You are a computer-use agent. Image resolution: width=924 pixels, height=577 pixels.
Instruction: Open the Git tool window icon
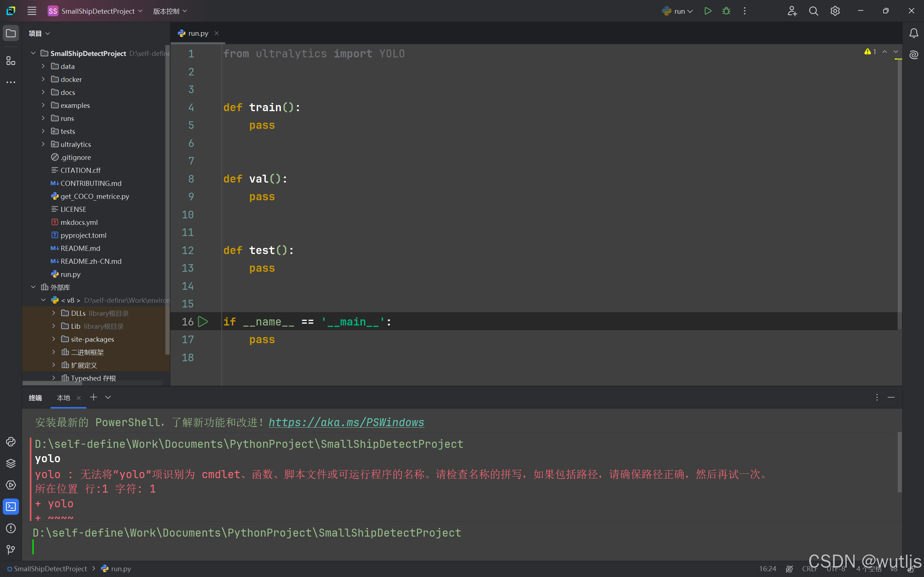(x=11, y=550)
